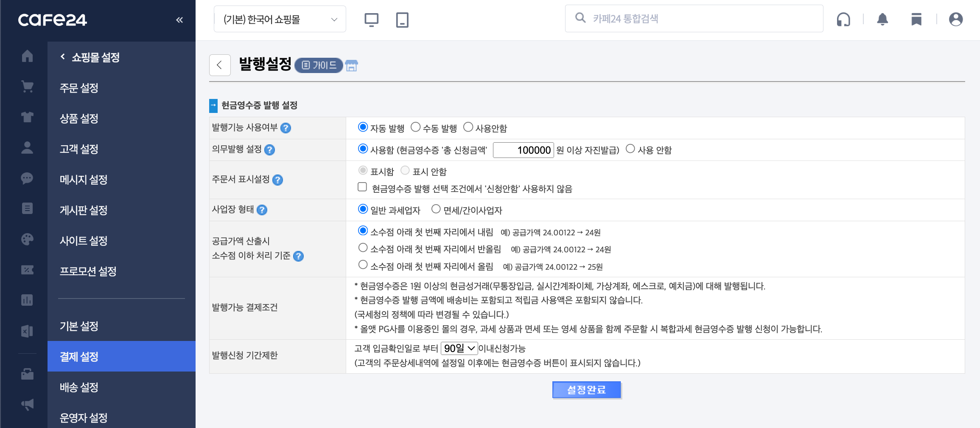
Task: Select the 일반 과세업자 radio button
Action: point(363,209)
